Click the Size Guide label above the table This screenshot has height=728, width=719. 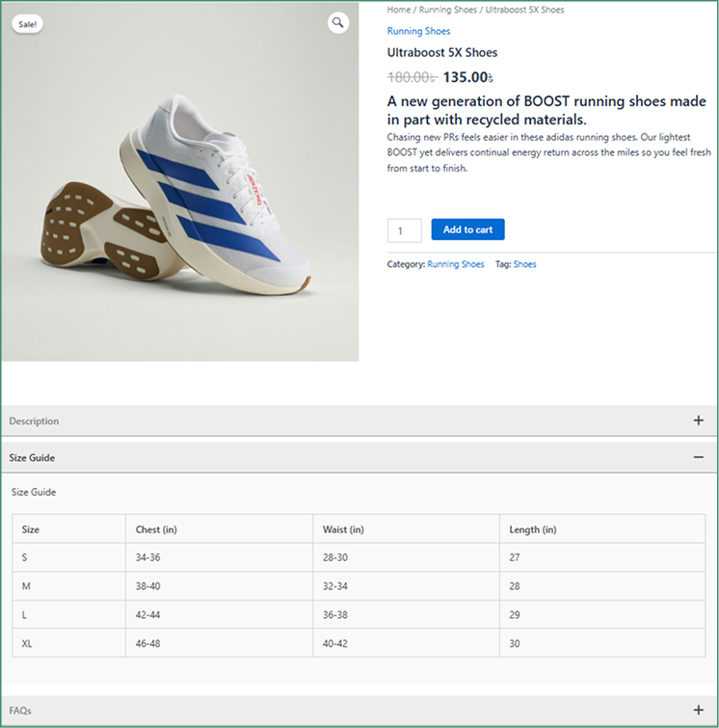(x=34, y=492)
